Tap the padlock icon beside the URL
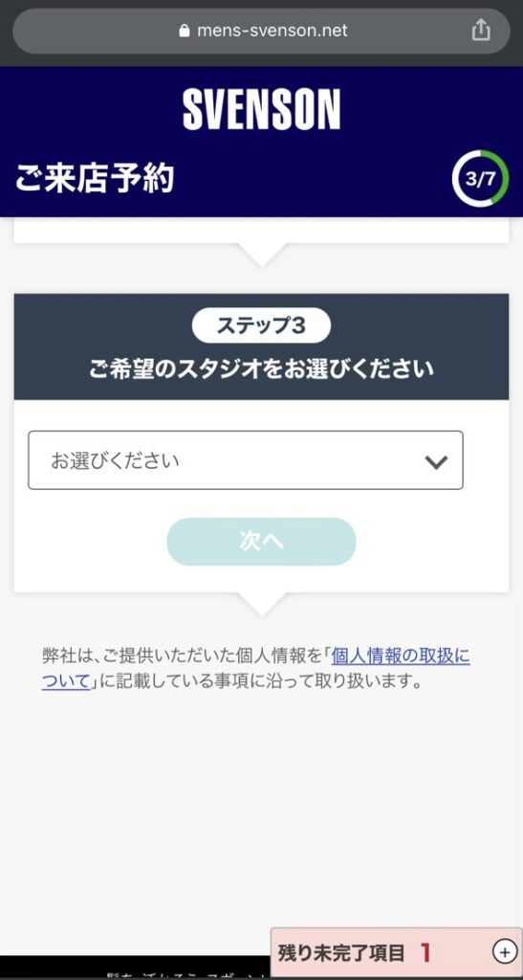This screenshot has height=980, width=523. [x=185, y=31]
